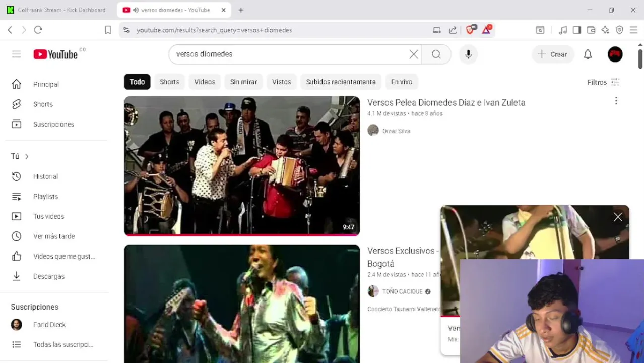Click the page vertical scrollbar thumb
The width and height of the screenshot is (644, 363).
click(x=640, y=59)
